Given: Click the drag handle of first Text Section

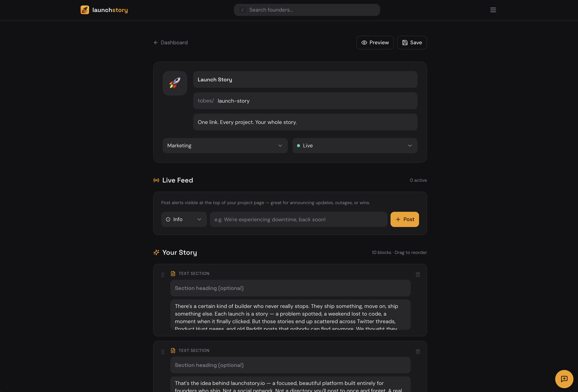Looking at the screenshot, I should tap(163, 275).
